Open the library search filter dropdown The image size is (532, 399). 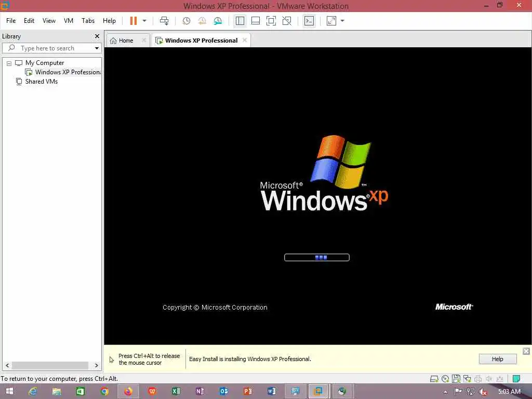pos(97,48)
